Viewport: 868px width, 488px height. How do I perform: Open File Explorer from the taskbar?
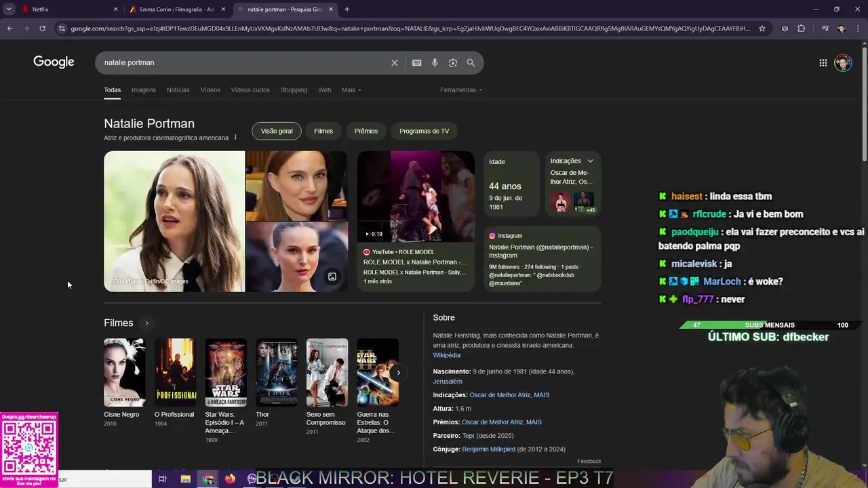(x=185, y=479)
